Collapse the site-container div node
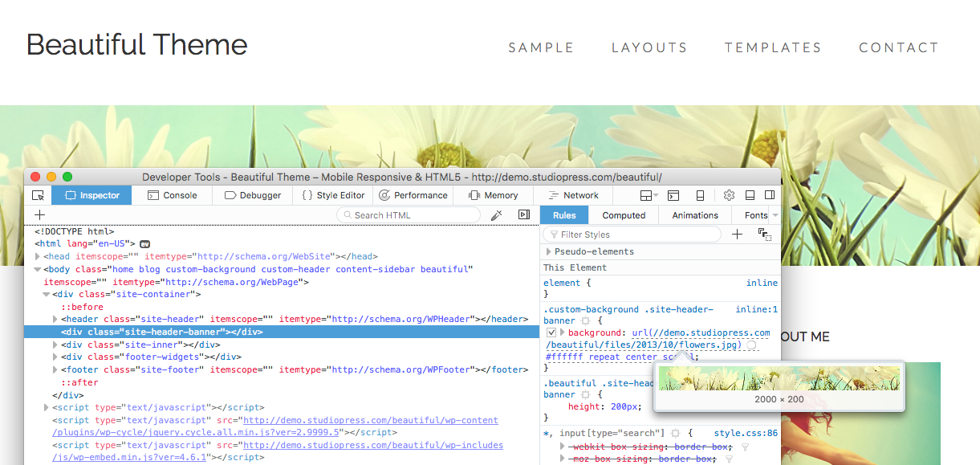This screenshot has height=465, width=980. point(47,295)
